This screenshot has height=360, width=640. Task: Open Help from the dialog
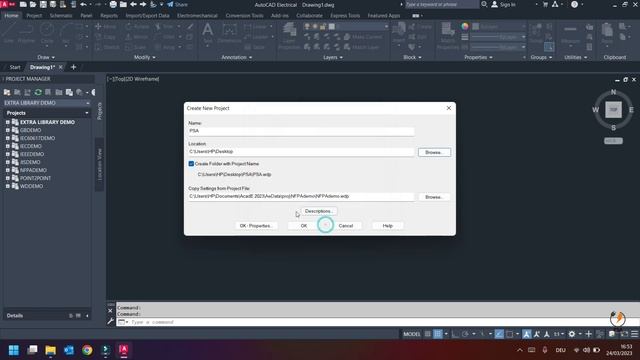click(x=387, y=226)
